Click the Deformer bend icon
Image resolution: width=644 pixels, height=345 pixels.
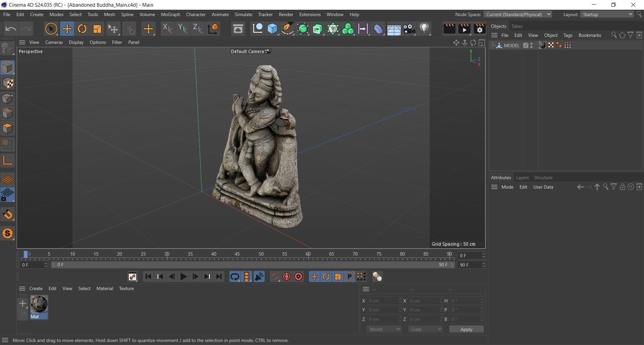(x=378, y=29)
